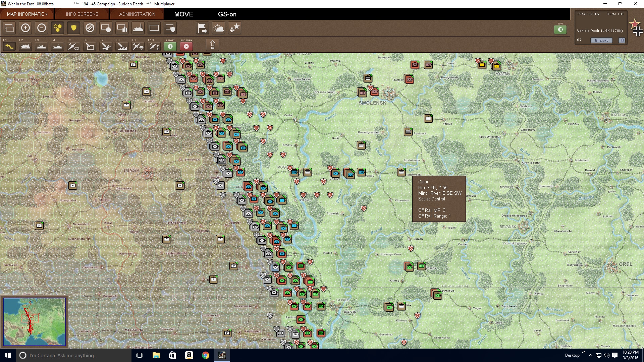Click the weather overlay toolbar icon
The image size is (644, 362).
pos(219,28)
